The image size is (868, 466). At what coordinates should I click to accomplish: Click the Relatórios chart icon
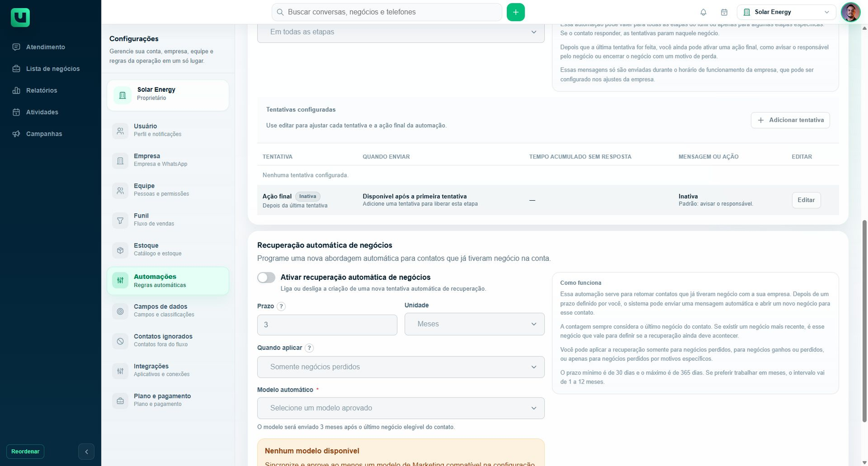tap(16, 91)
